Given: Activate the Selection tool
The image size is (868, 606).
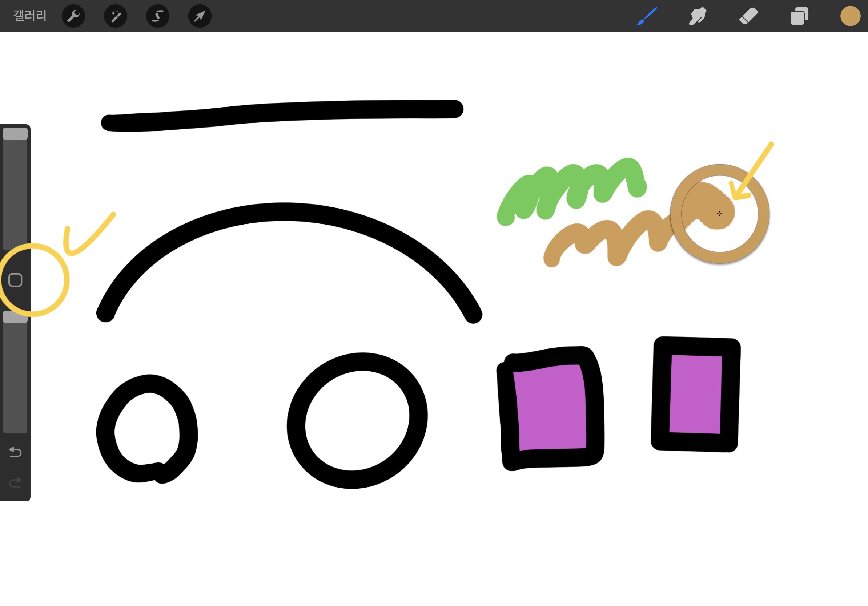Looking at the screenshot, I should click(158, 16).
